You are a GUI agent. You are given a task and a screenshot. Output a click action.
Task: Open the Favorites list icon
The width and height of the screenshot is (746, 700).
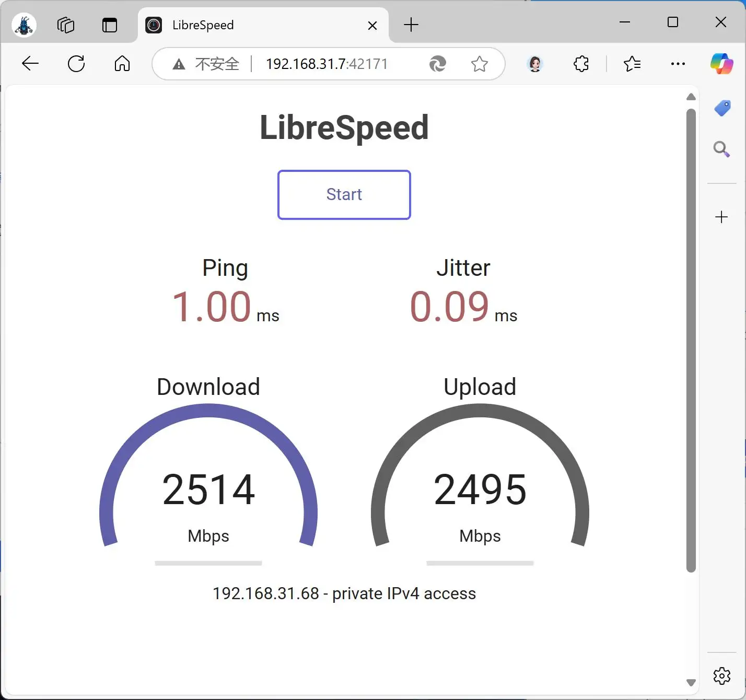(x=632, y=64)
